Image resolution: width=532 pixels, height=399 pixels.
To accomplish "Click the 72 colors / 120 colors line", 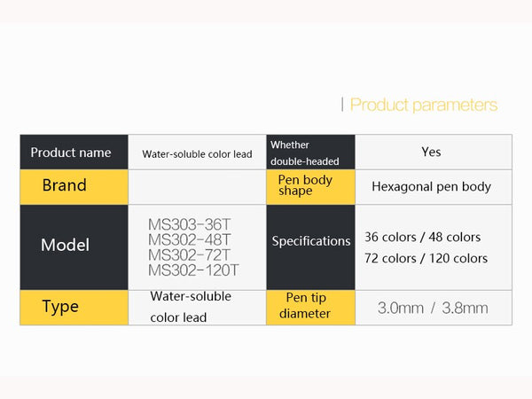I will (x=426, y=258).
